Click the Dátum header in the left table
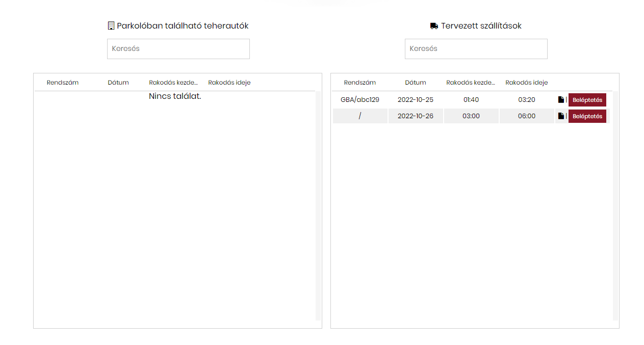Viewport: 644px width, 345px height. [x=118, y=82]
